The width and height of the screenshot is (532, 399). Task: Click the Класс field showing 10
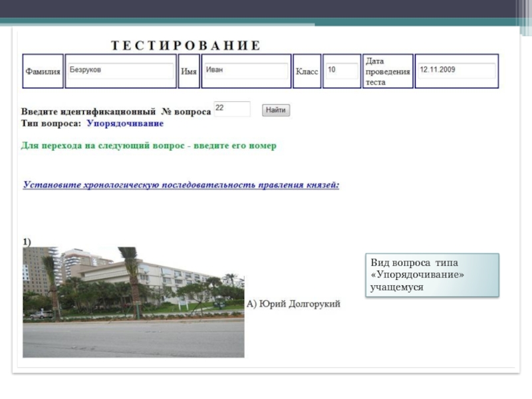point(342,71)
